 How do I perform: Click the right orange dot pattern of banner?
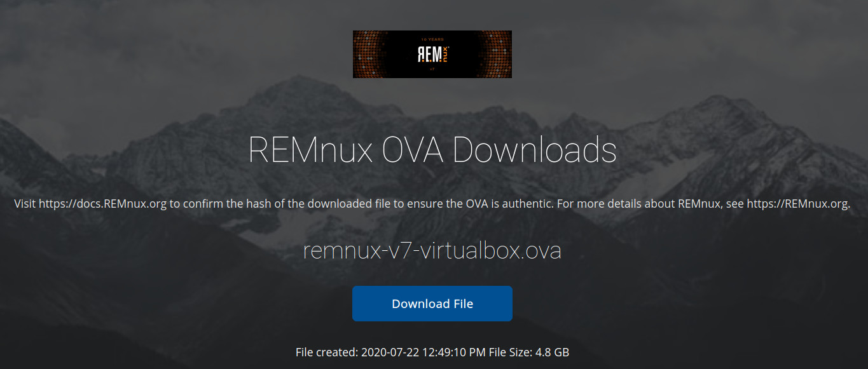coord(495,54)
